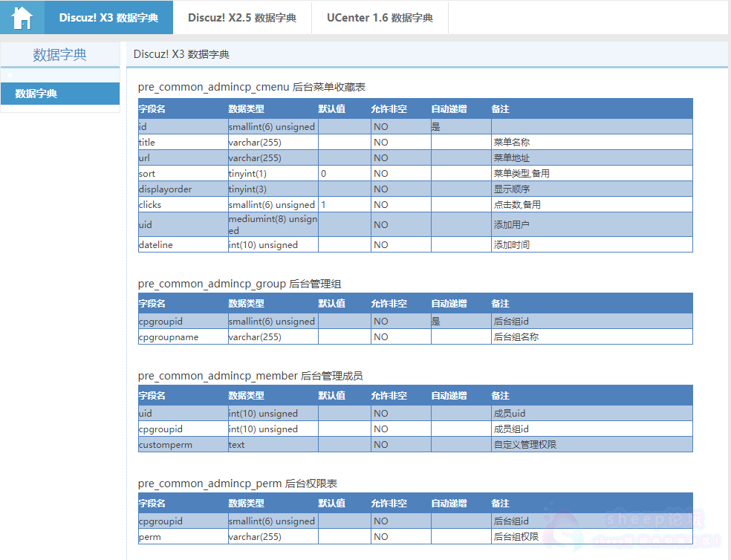
Task: Click the pre_common_admincp_cmenu 后台菜单收藏表 table title
Action: click(252, 87)
